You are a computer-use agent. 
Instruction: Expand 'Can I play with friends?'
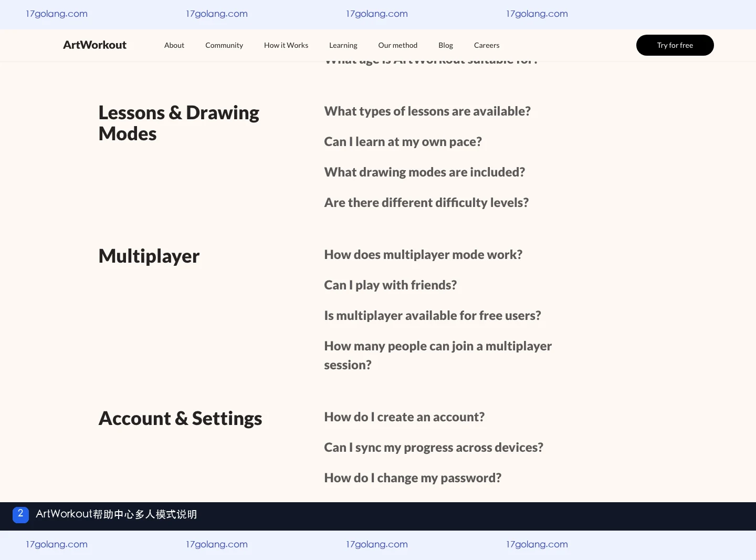coord(390,285)
